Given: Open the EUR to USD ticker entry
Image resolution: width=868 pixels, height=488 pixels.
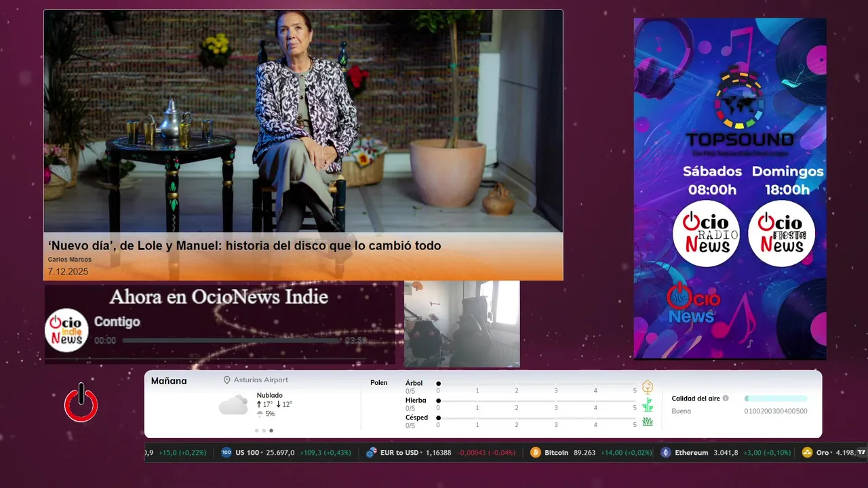Looking at the screenshot, I should (440, 453).
